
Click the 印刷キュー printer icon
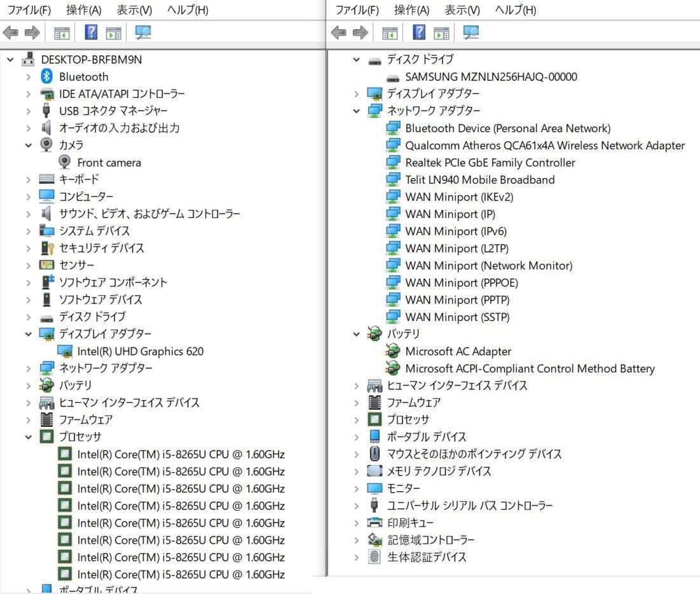click(x=374, y=522)
